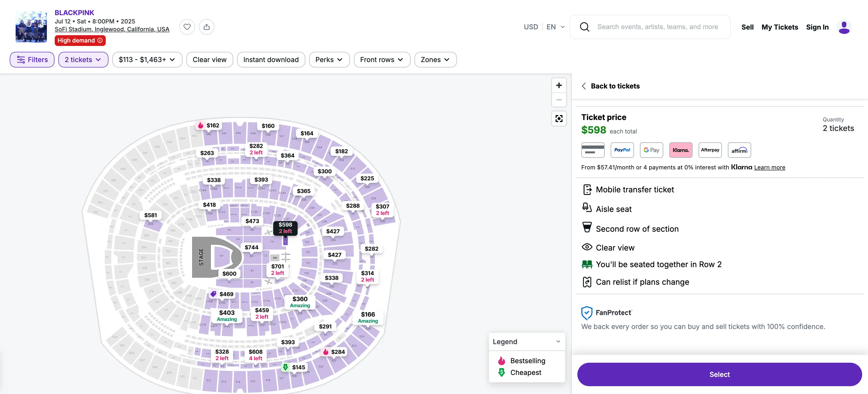Reset map view with the focus icon
The image size is (868, 394).
click(x=559, y=118)
